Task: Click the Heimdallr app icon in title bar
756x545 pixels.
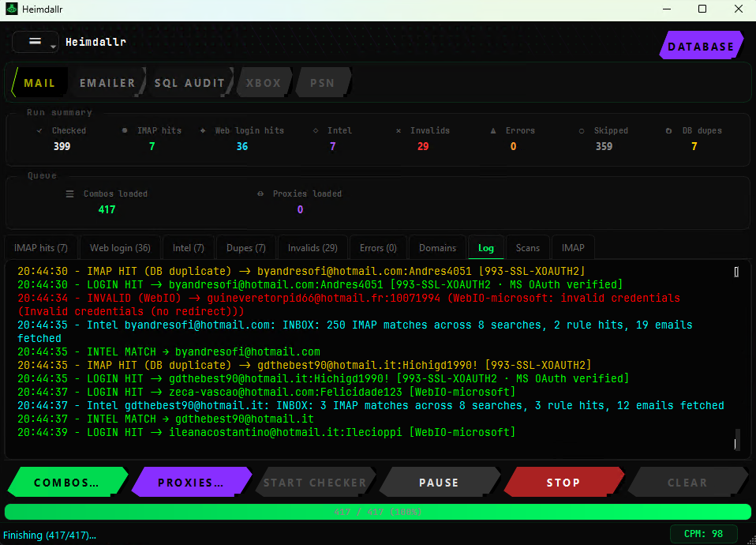Action: (x=12, y=9)
